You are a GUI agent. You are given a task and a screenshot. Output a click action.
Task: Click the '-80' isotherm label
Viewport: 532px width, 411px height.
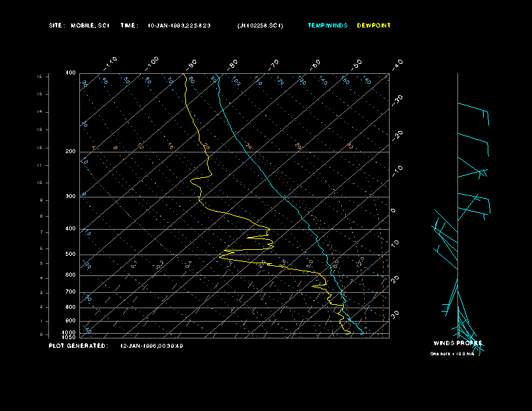click(x=232, y=64)
